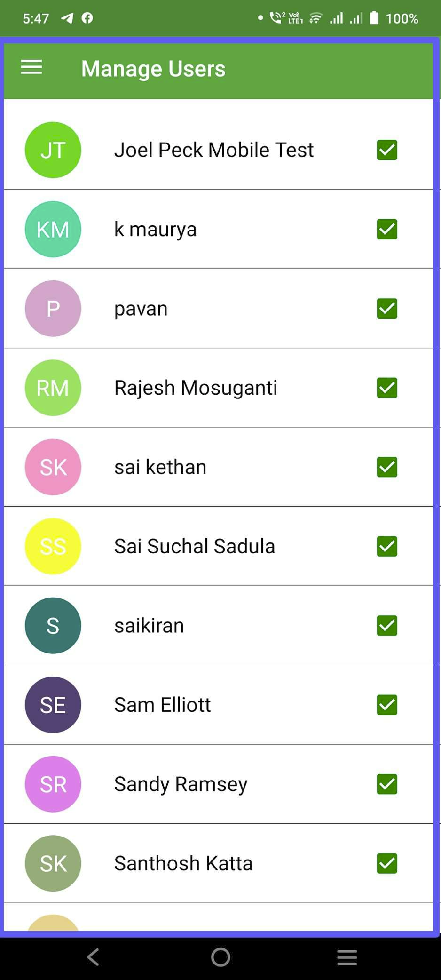Open the Android recent apps button
This screenshot has width=441, height=980.
click(x=347, y=957)
